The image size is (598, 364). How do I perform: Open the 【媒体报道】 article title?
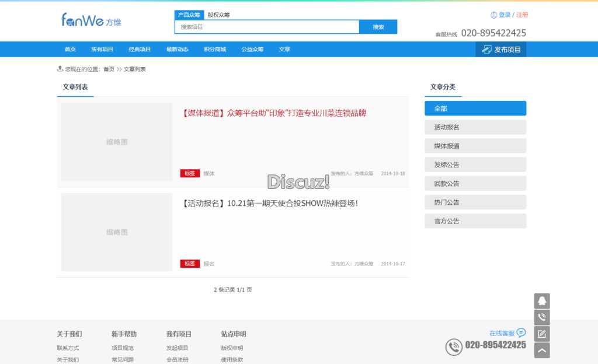click(x=273, y=113)
